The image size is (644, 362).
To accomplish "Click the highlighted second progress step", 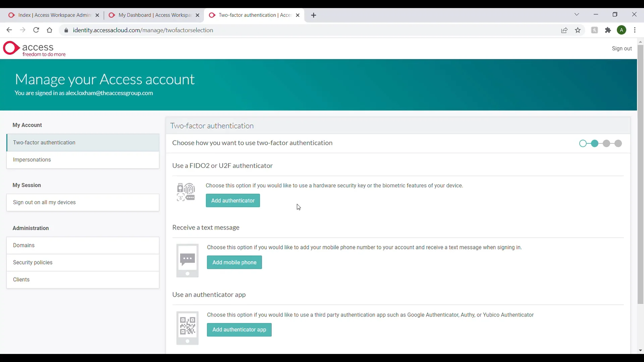I will pyautogui.click(x=595, y=143).
